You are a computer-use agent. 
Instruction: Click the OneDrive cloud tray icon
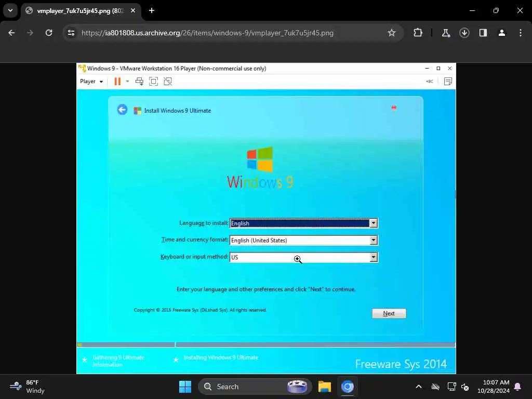coord(435,387)
